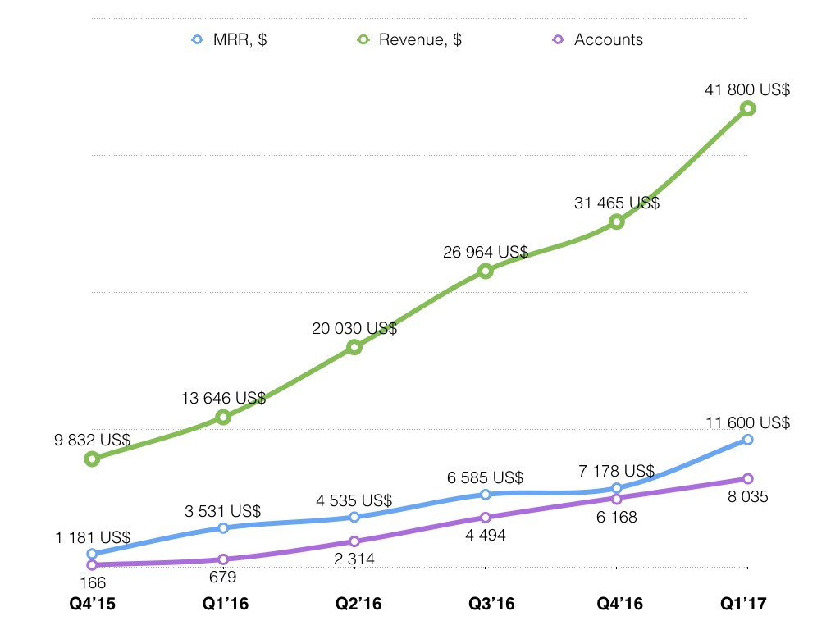Toggle the 'MRR, $' legend label
This screenshot has width=840, height=630.
(x=240, y=40)
